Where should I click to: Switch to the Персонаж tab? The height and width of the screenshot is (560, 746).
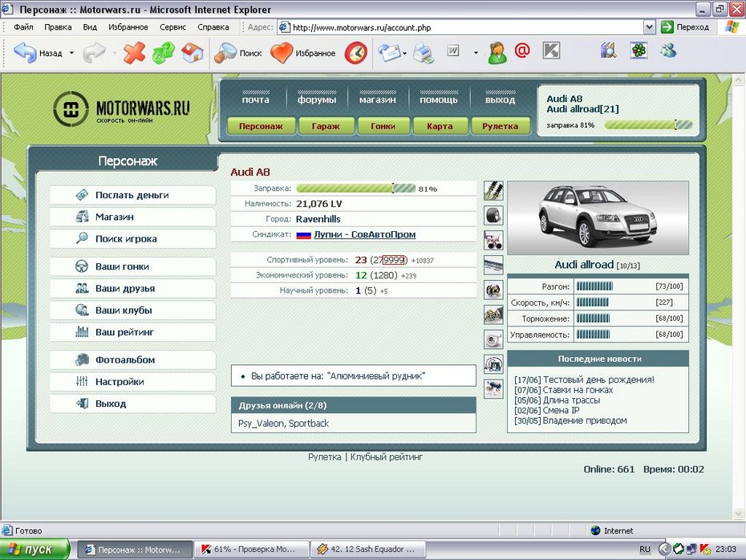click(261, 126)
